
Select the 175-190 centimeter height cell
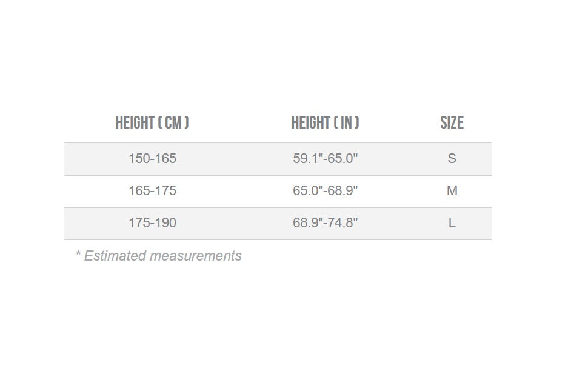152,223
